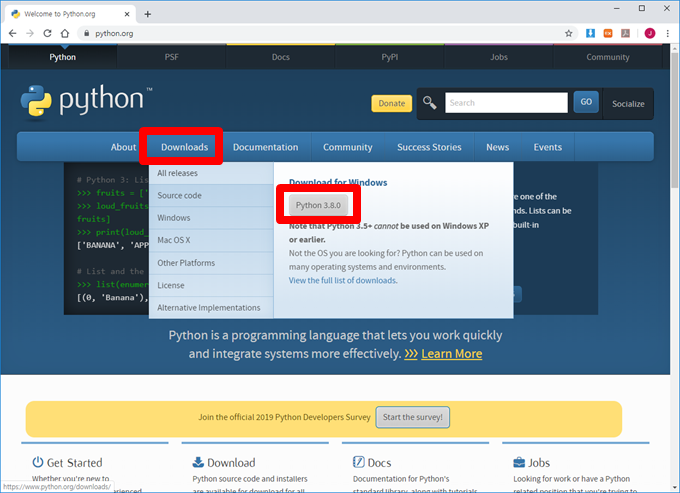Select the PSF top navigation tab
The width and height of the screenshot is (680, 493).
pos(171,57)
